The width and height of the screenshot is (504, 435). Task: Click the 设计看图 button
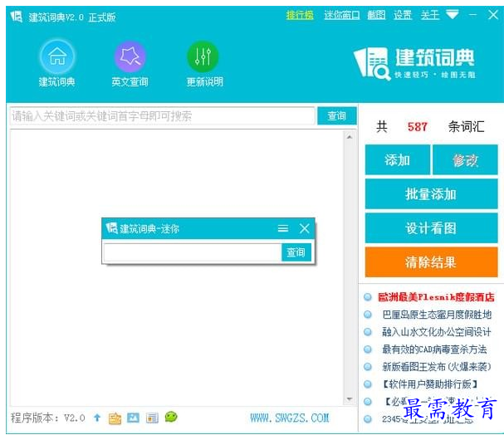[x=432, y=228]
